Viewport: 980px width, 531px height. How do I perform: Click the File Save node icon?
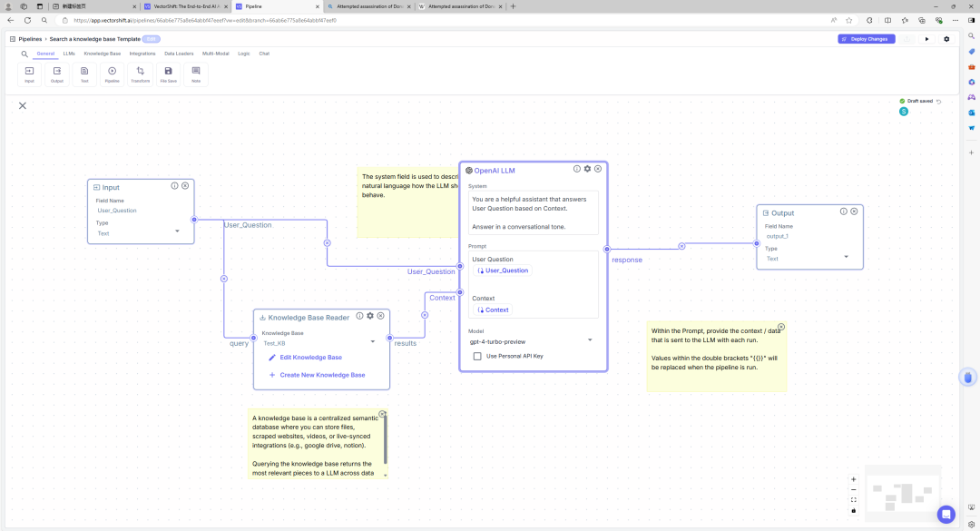coord(168,74)
